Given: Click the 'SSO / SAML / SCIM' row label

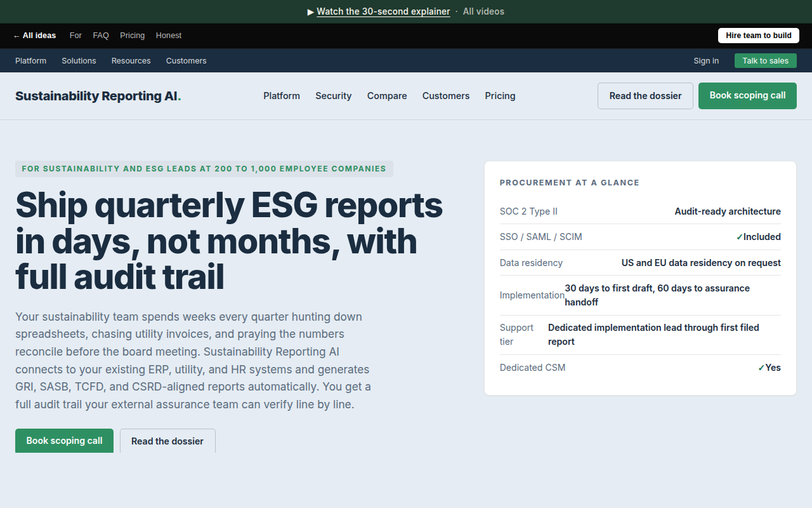Looking at the screenshot, I should [541, 237].
